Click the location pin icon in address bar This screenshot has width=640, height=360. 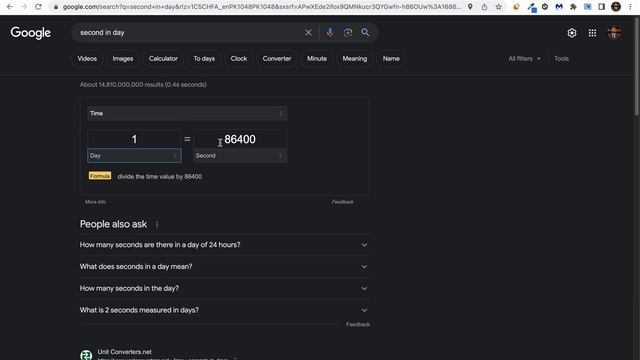coord(470,7)
